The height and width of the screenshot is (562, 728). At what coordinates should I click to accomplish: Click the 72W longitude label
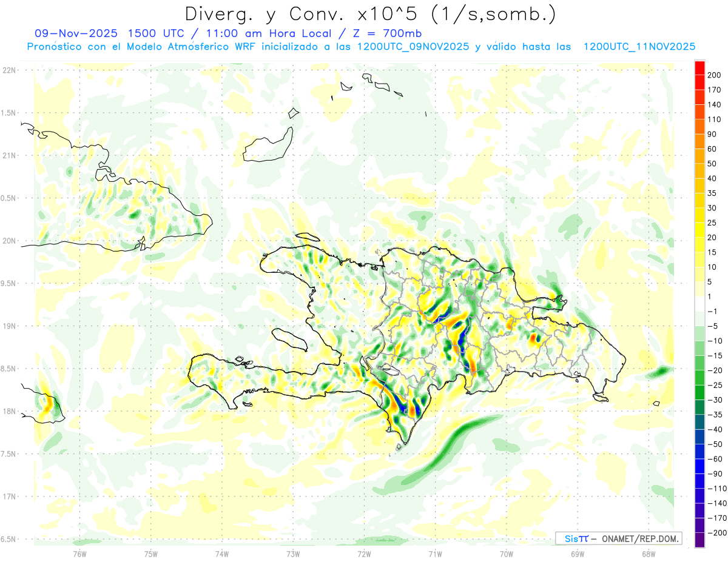364,554
